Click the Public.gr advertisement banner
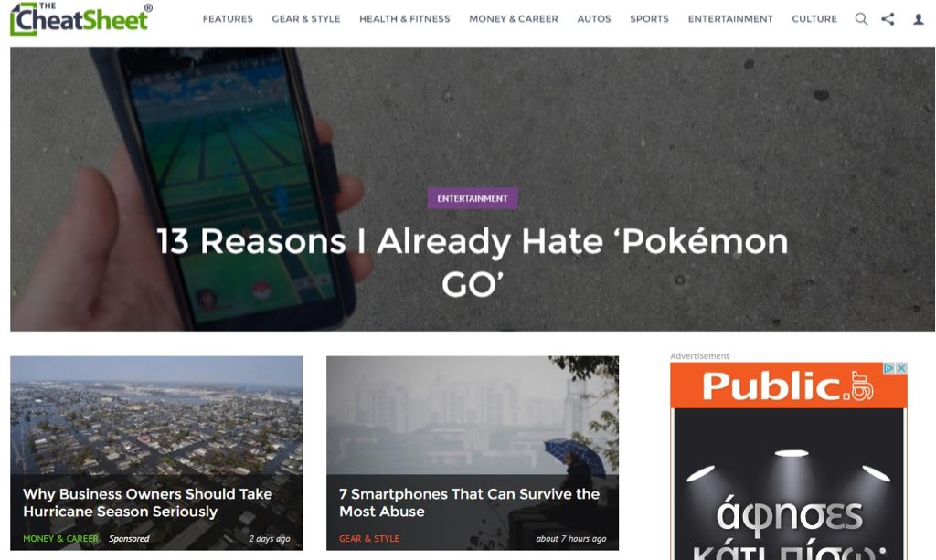 pos(789,461)
